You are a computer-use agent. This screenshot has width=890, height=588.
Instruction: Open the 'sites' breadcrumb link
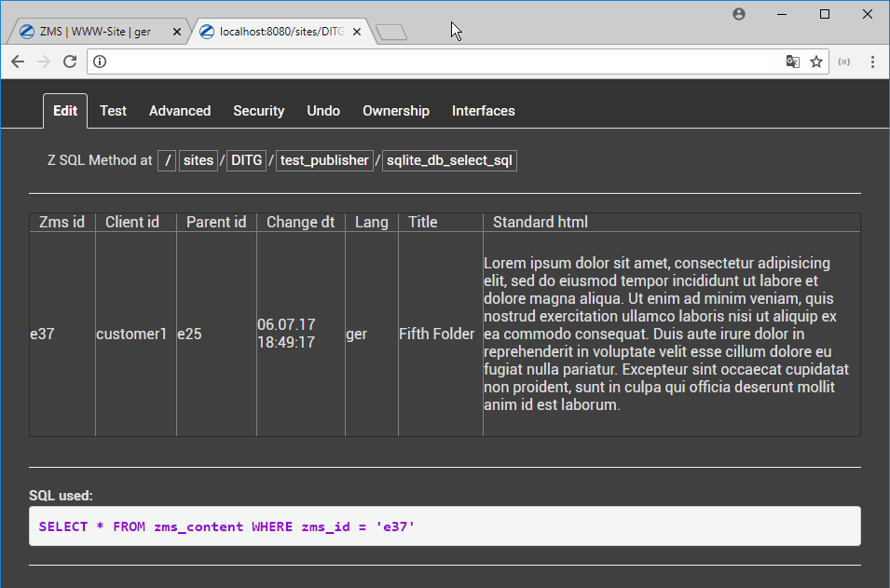199,160
